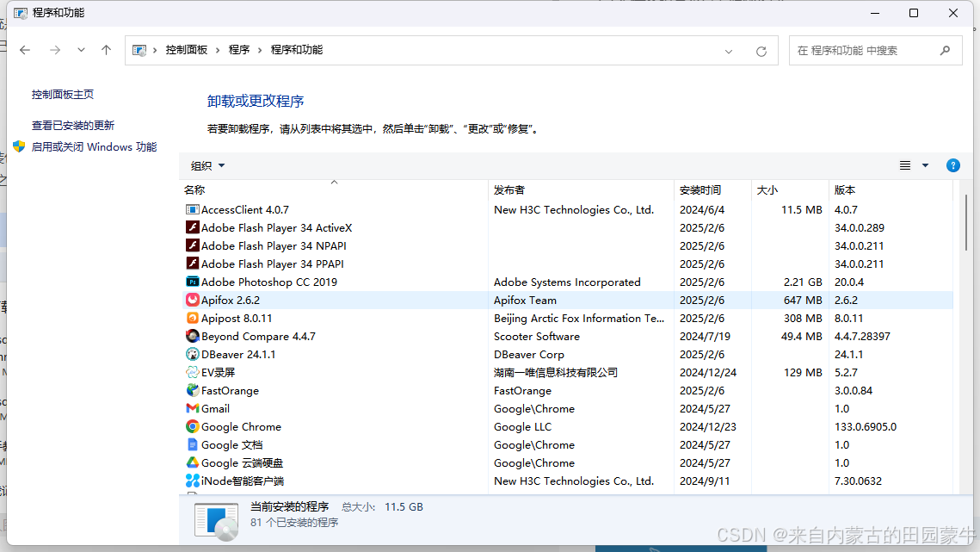Expand the chevron after 程序 breadcrumb
The image size is (980, 552).
pos(260,50)
